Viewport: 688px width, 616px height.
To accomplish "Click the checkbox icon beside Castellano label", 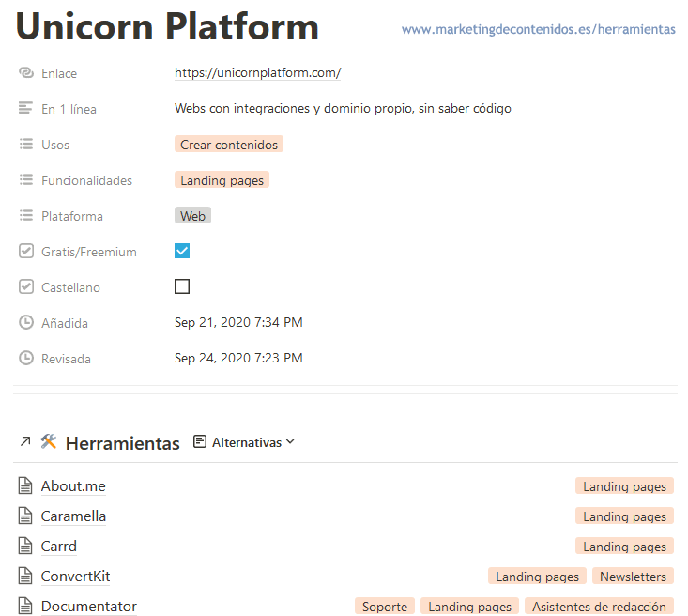I will pos(26,286).
